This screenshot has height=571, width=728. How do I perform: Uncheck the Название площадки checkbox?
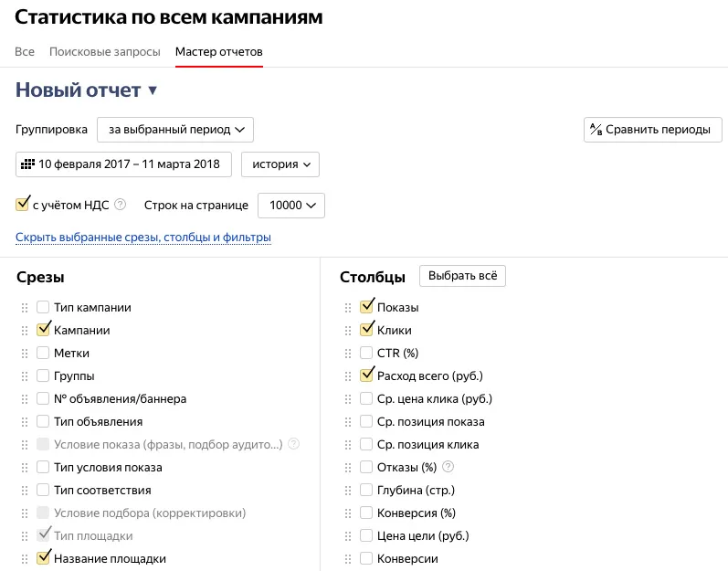[x=43, y=558]
